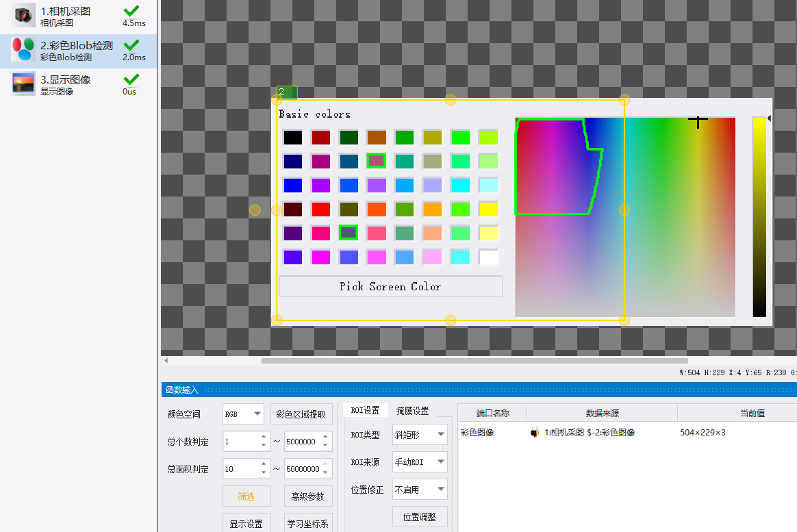This screenshot has width=797, height=532.
Task: Click the pure red swatch in basic colors
Action: pyautogui.click(x=321, y=210)
